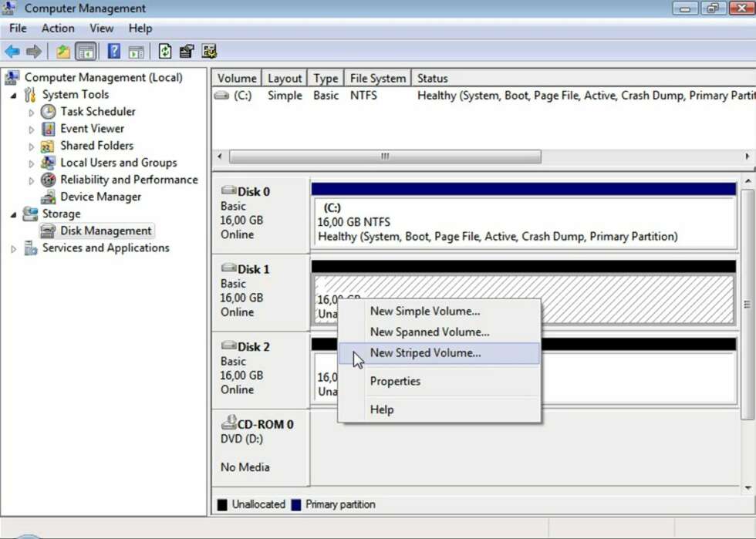This screenshot has height=539, width=756.
Task: Open the File menu
Action: pyautogui.click(x=18, y=29)
